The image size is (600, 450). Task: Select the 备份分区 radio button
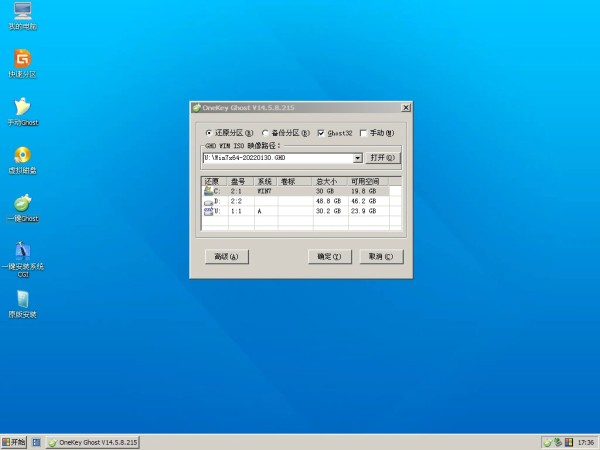266,132
